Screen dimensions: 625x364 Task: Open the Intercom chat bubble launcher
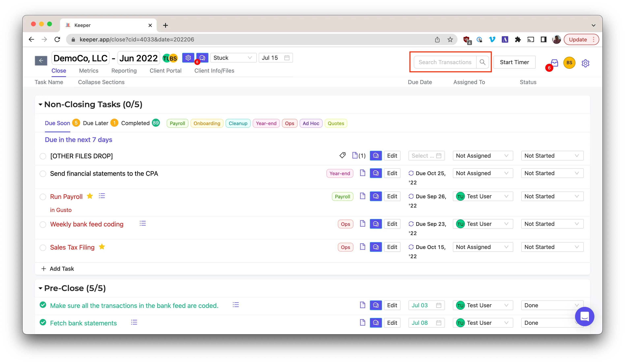585,316
